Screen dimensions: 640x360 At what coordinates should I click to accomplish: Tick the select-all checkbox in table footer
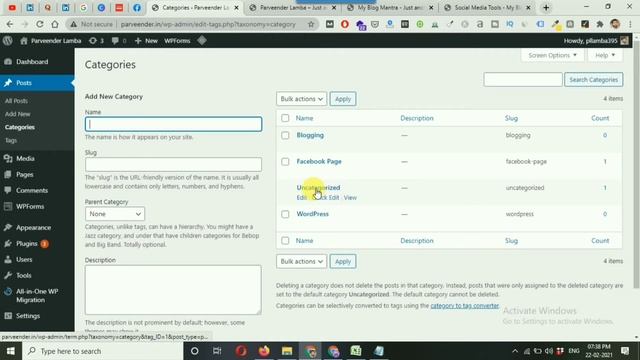(285, 240)
